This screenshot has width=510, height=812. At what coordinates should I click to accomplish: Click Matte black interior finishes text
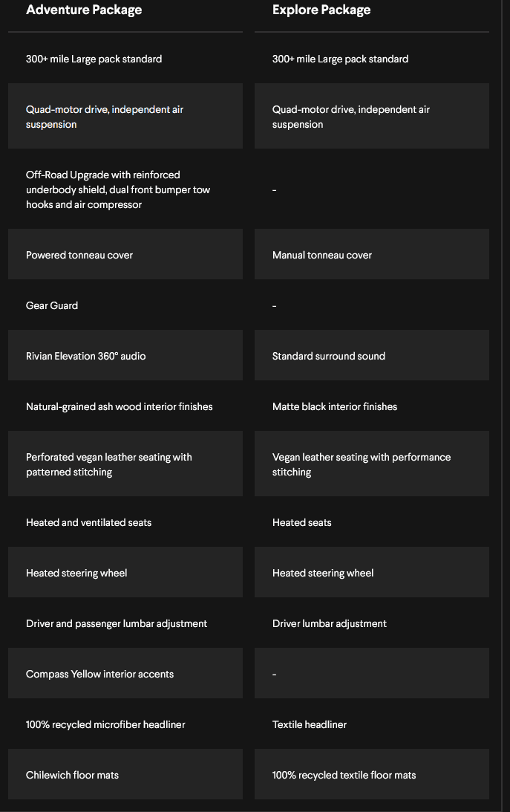click(335, 406)
